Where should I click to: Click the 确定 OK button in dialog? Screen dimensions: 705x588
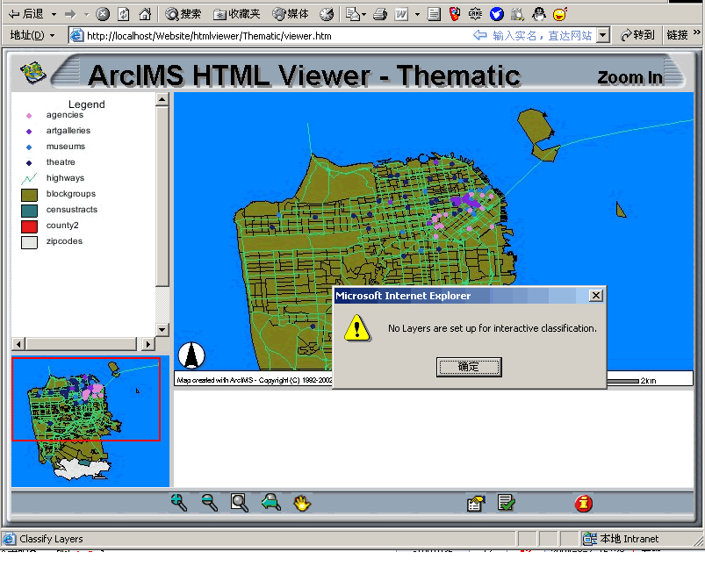pyautogui.click(x=469, y=367)
